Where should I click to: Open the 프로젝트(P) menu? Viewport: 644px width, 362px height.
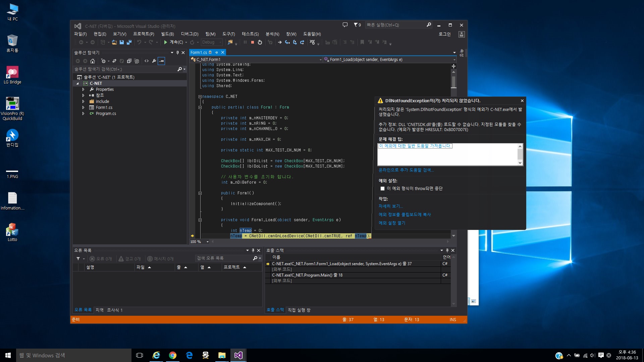coord(144,34)
